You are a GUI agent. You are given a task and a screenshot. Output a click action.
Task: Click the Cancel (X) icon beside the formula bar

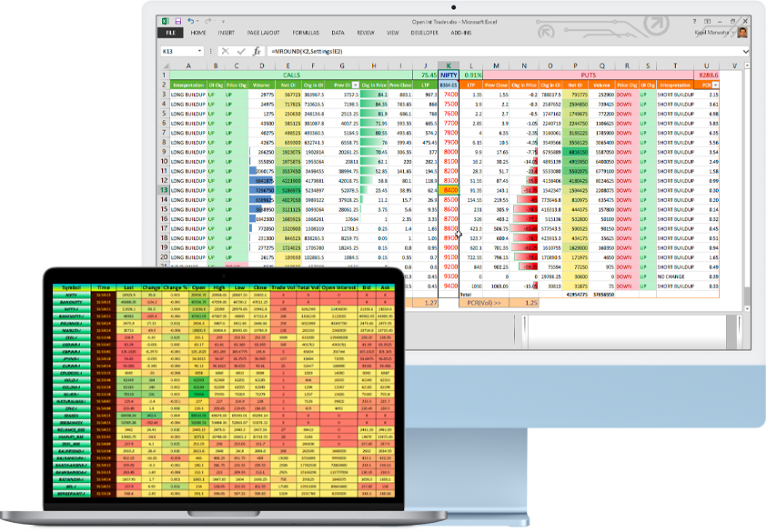pyautogui.click(x=224, y=50)
